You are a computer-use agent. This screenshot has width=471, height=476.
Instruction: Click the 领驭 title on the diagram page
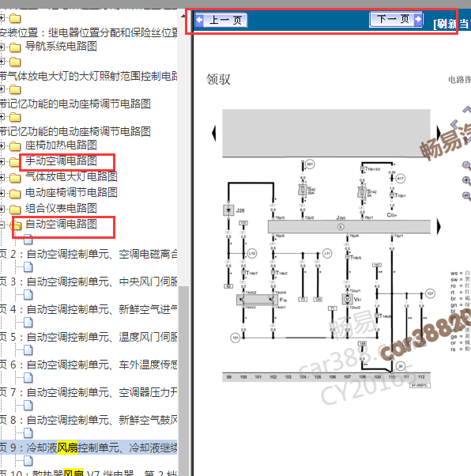218,80
